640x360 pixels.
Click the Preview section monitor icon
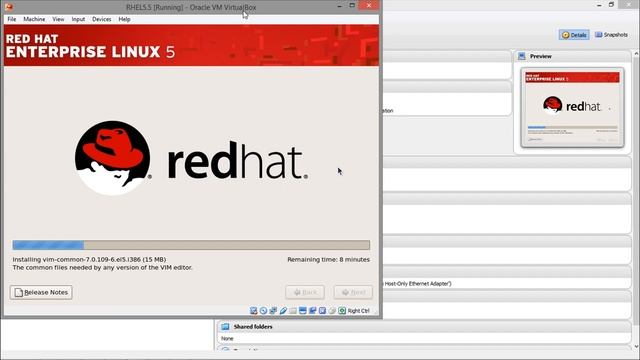pyautogui.click(x=522, y=56)
